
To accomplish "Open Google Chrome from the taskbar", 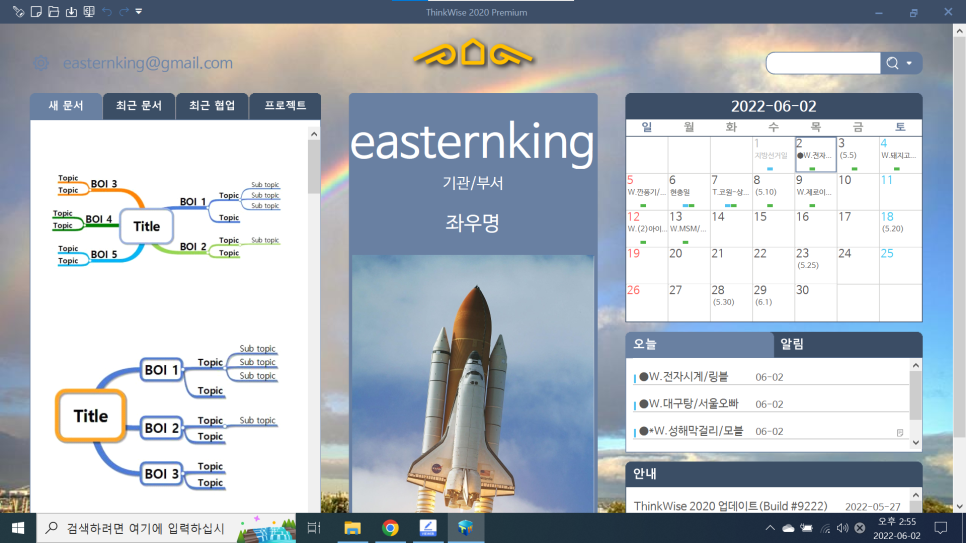I will click(390, 528).
